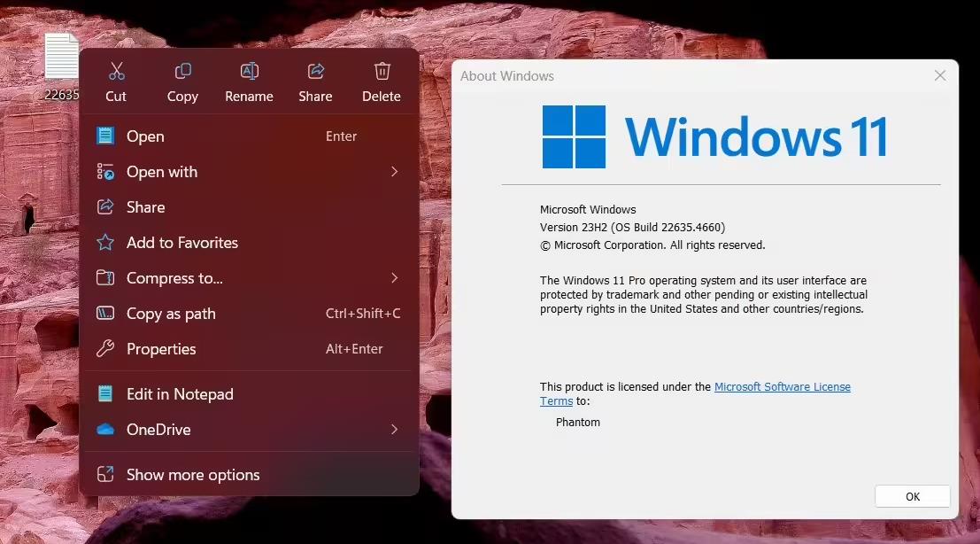The image size is (980, 544).
Task: Expand the OneDrive submenu
Action: tap(250, 430)
